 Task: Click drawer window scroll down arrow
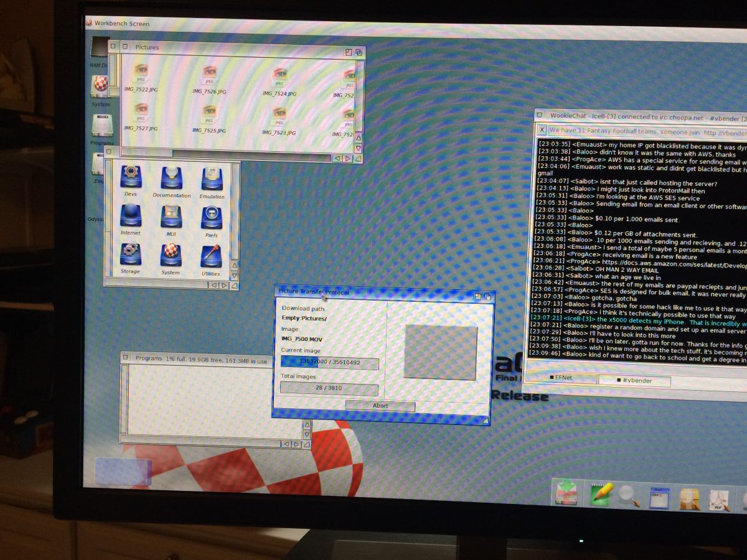click(235, 275)
